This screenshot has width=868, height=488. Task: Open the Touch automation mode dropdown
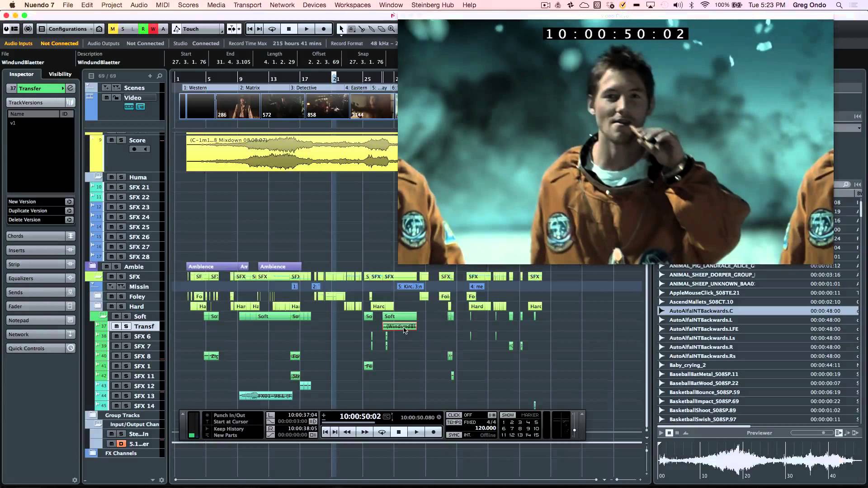(x=199, y=29)
